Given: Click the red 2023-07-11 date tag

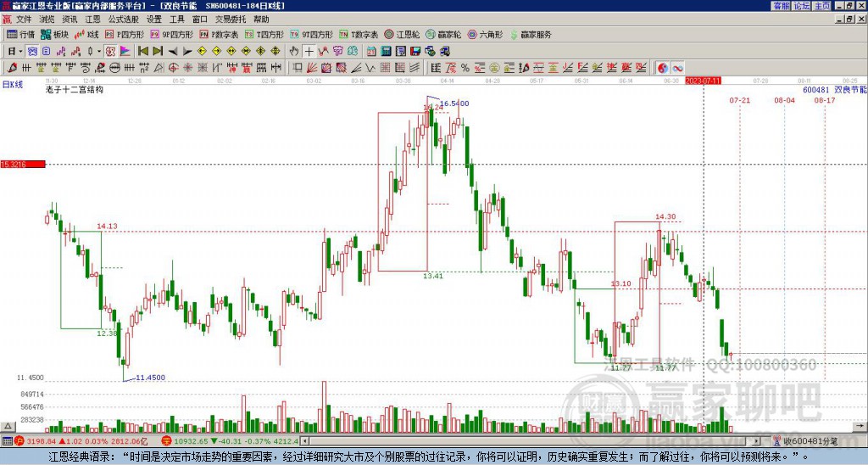Looking at the screenshot, I should pos(703,81).
